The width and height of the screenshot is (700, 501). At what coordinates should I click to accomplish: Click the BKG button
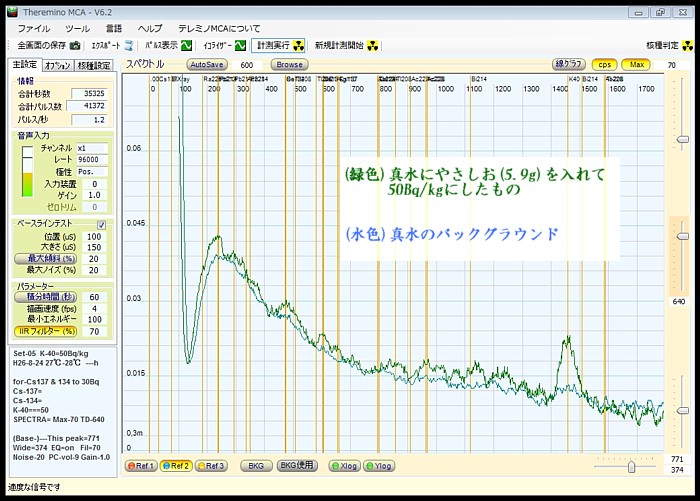tap(256, 466)
